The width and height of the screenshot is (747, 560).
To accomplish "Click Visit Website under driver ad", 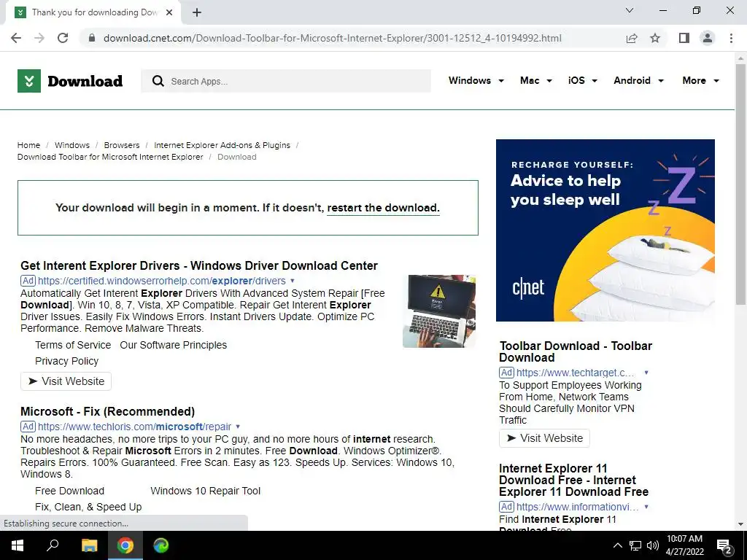I will [66, 381].
